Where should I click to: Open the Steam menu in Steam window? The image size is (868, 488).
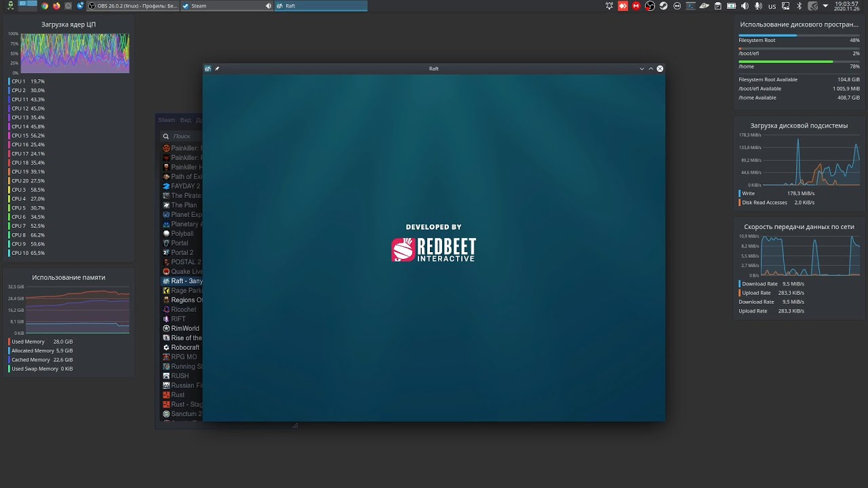tap(167, 120)
